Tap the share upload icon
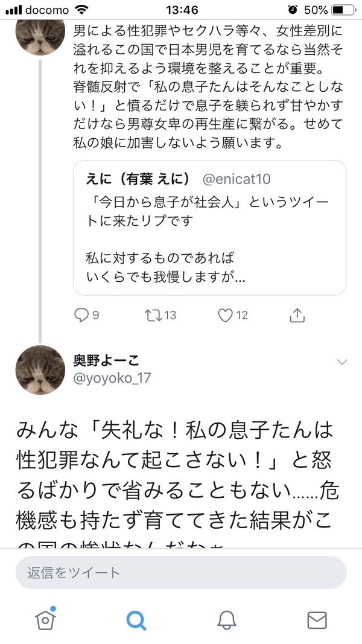This screenshot has height=644, width=362. click(297, 315)
